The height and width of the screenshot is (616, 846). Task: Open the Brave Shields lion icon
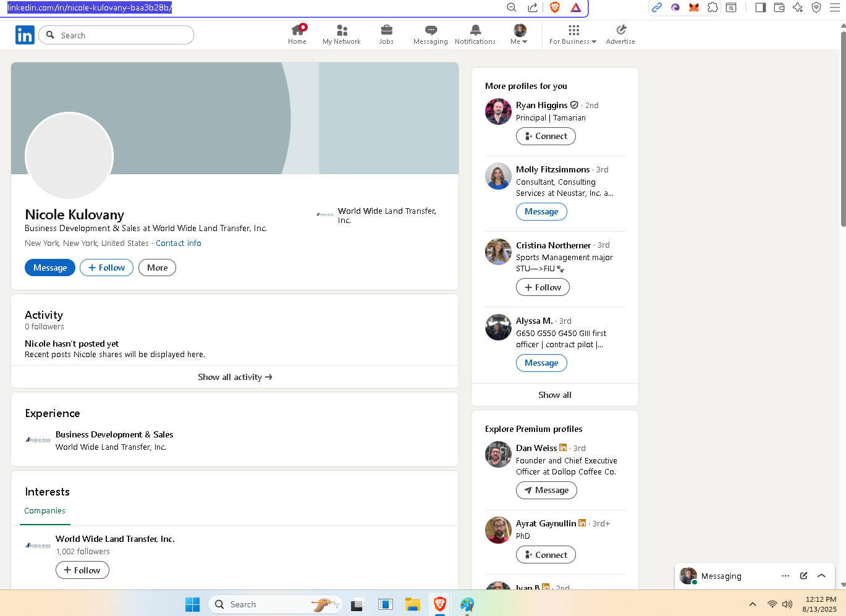pyautogui.click(x=555, y=7)
